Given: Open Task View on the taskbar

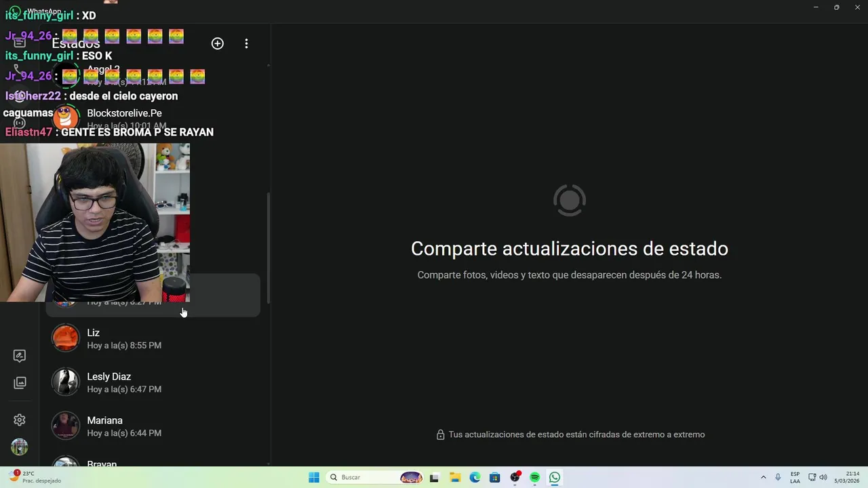Looking at the screenshot, I should (434, 477).
